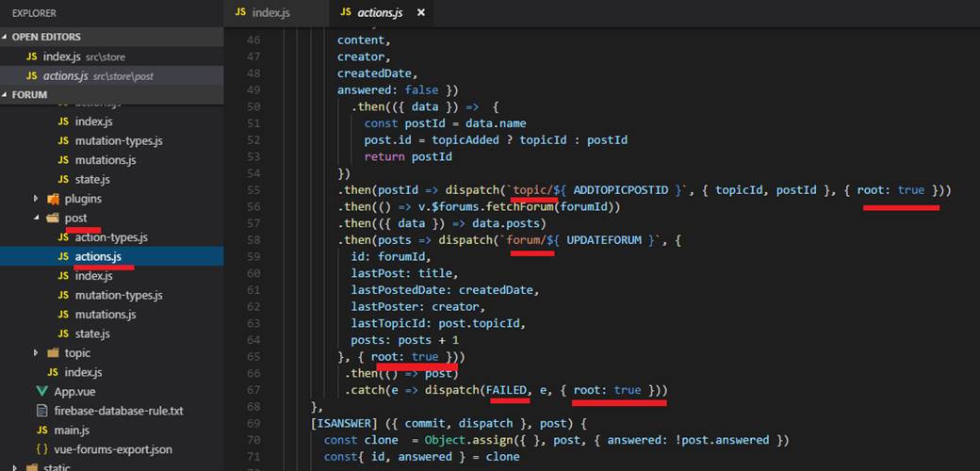Click the JSON braces icon of vue-forums-export.json
The image size is (980, 471).
point(41,449)
